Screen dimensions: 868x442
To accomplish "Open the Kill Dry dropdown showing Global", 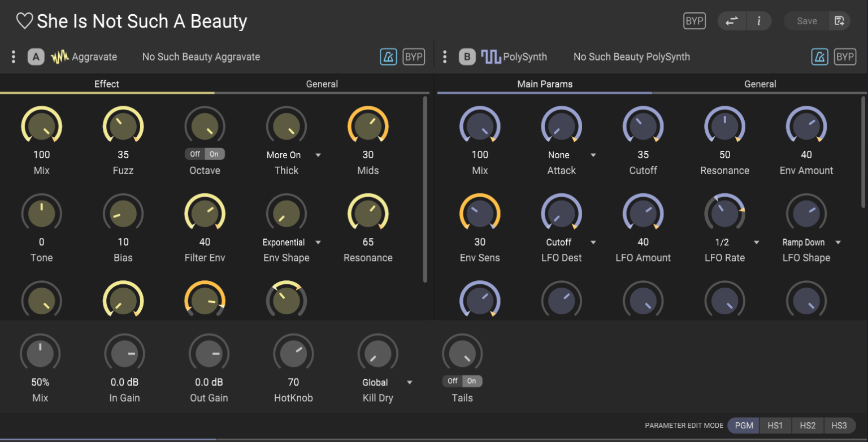I will point(387,382).
